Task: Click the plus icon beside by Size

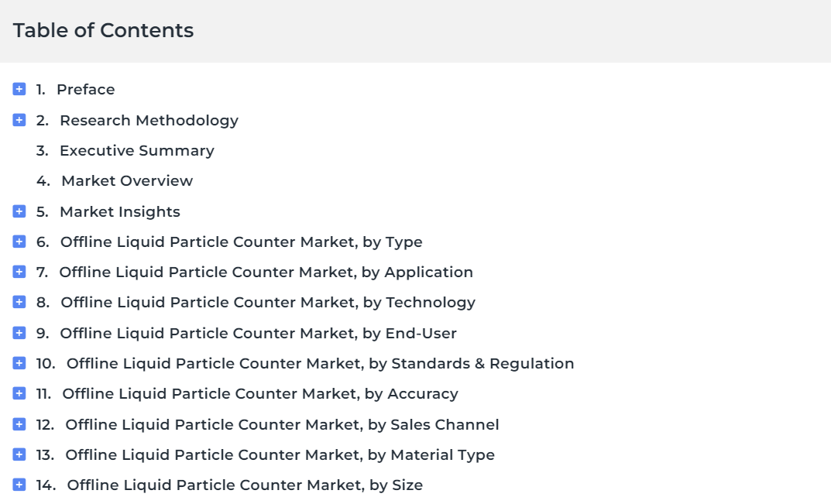Action: 19,485
